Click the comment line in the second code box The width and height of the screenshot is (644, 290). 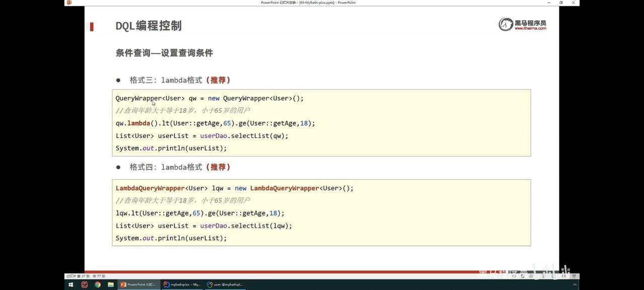click(183, 200)
